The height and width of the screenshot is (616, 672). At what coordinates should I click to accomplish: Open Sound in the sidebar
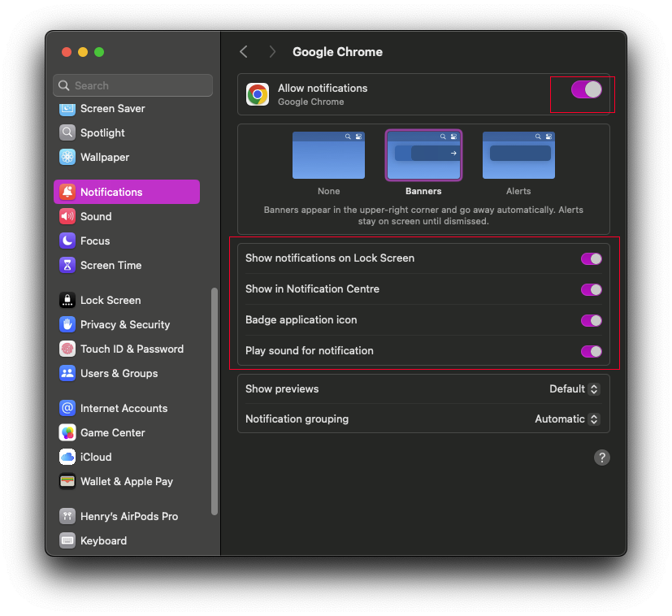96,216
